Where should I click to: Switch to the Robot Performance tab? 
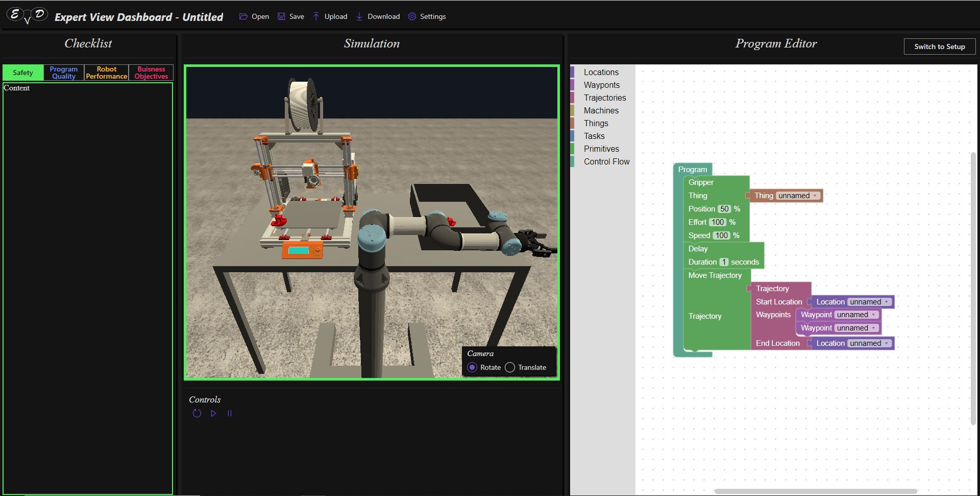107,73
